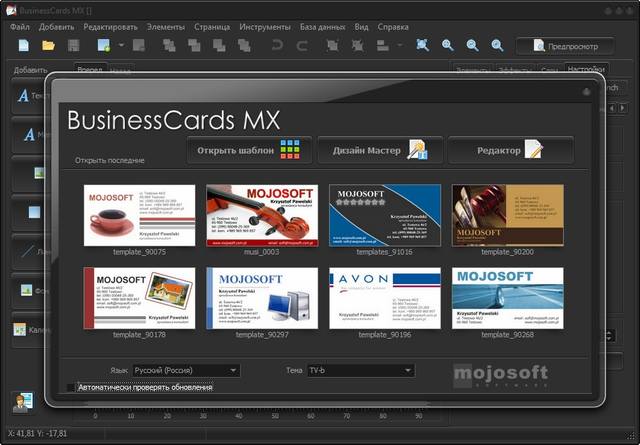
Task: Open the Вид menu
Action: click(361, 27)
